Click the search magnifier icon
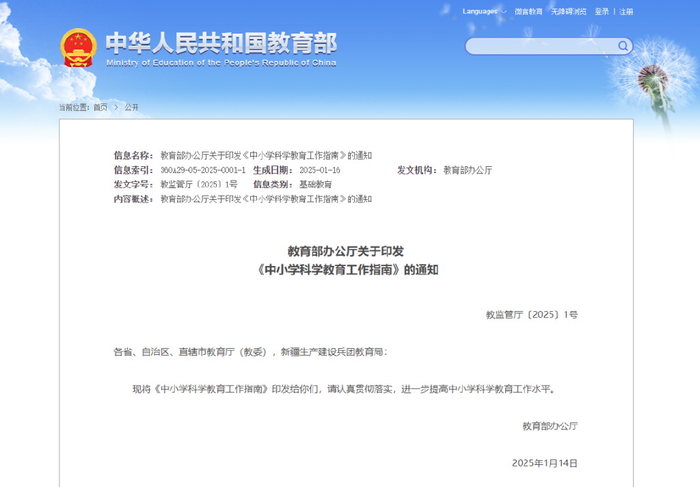This screenshot has height=487, width=700. coord(623,46)
